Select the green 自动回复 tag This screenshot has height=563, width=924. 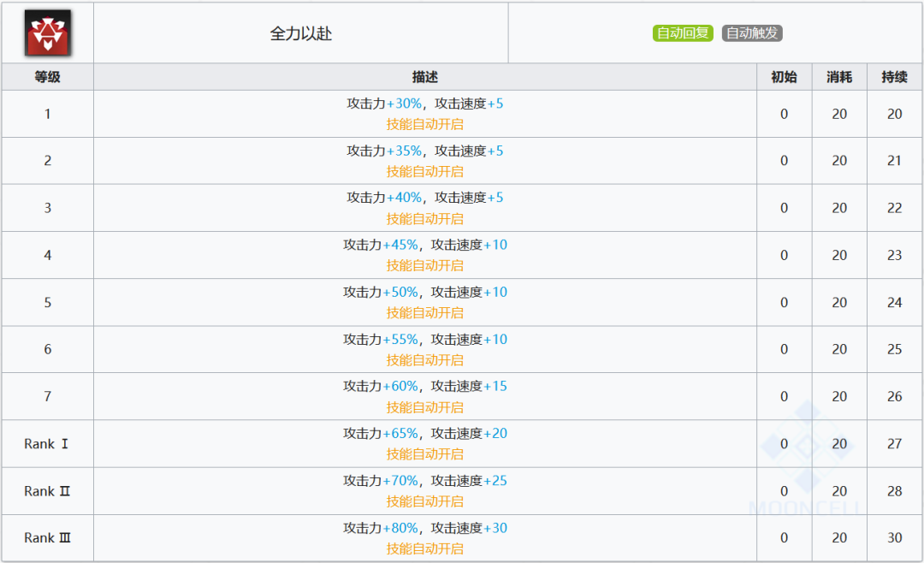coord(683,33)
